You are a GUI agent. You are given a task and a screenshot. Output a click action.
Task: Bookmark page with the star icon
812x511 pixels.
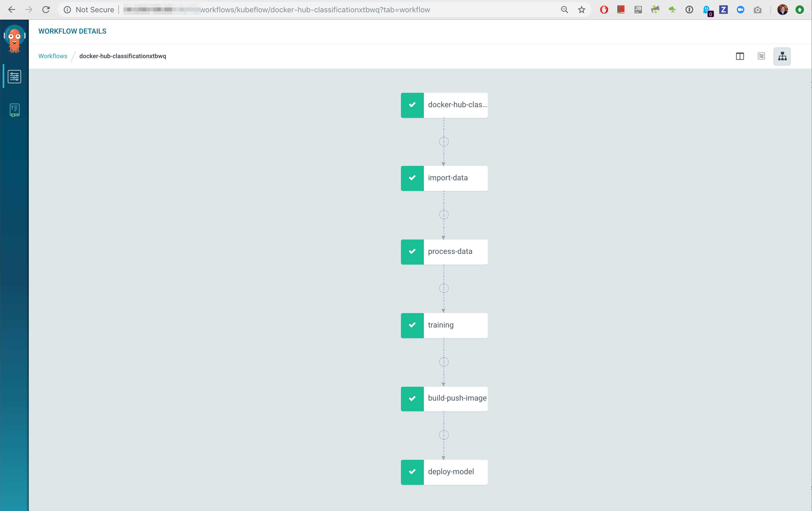(581, 10)
